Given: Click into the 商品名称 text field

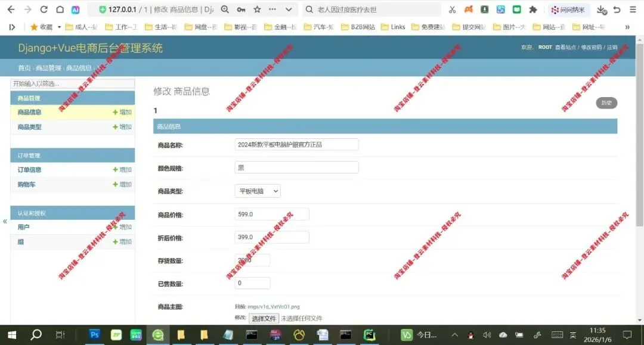Looking at the screenshot, I should 296,144.
